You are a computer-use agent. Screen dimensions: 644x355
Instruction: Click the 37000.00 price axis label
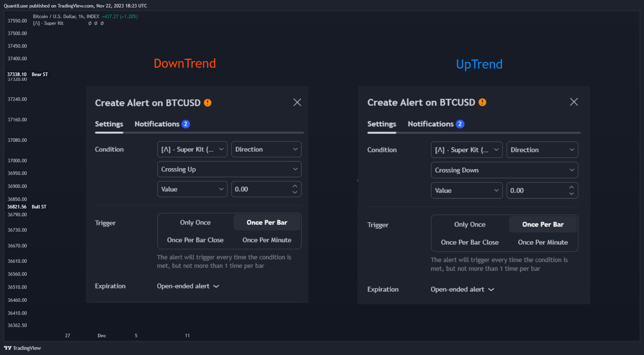pyautogui.click(x=17, y=161)
